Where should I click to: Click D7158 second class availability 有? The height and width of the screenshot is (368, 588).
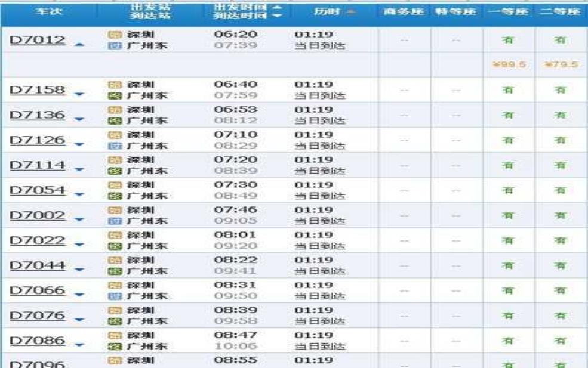point(561,90)
